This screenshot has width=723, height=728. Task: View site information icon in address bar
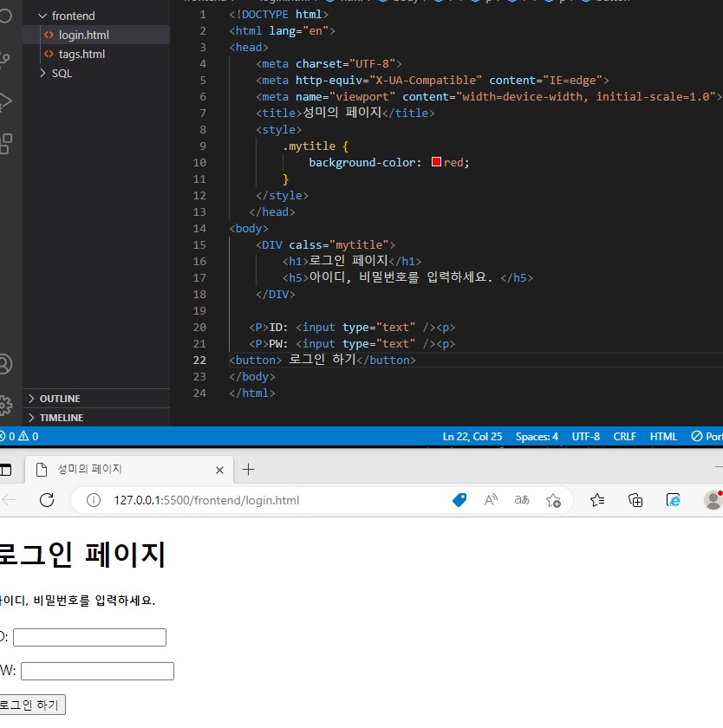(94, 500)
